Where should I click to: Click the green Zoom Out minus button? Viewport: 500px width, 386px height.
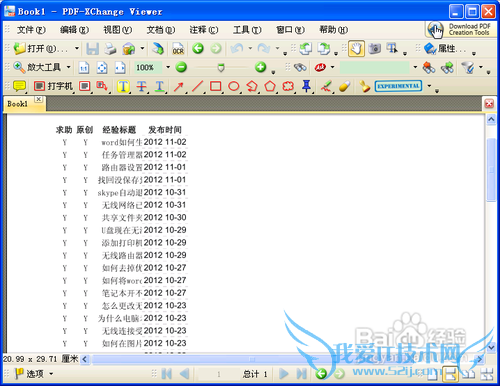[181, 67]
